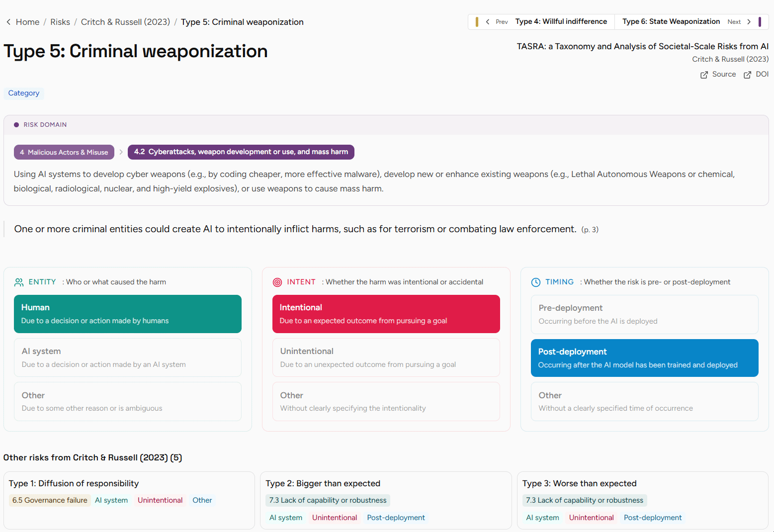Click 7.3 tag in Type 2 card
This screenshot has width=774, height=532.
pos(328,500)
